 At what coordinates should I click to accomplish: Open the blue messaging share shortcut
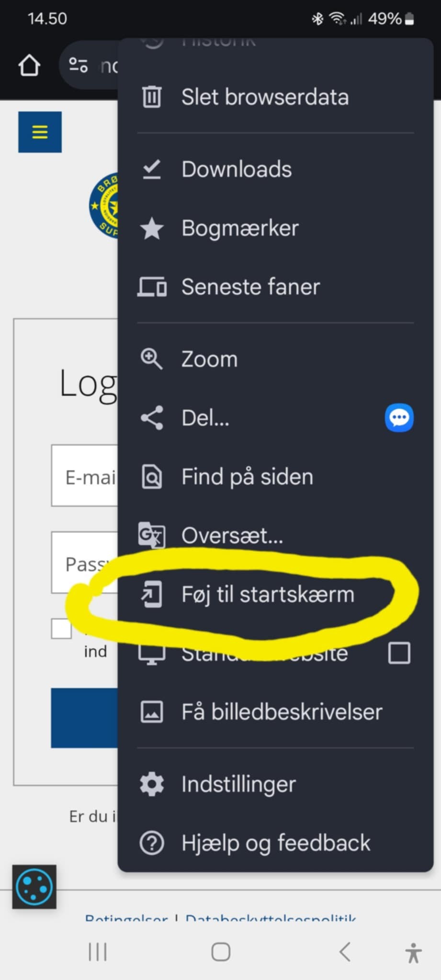[x=399, y=418]
